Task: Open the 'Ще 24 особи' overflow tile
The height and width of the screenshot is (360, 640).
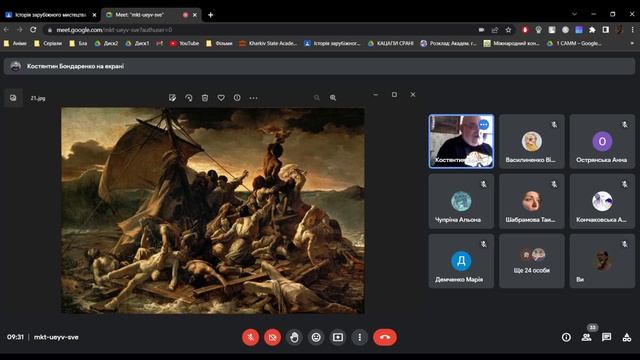Action: pyautogui.click(x=532, y=261)
